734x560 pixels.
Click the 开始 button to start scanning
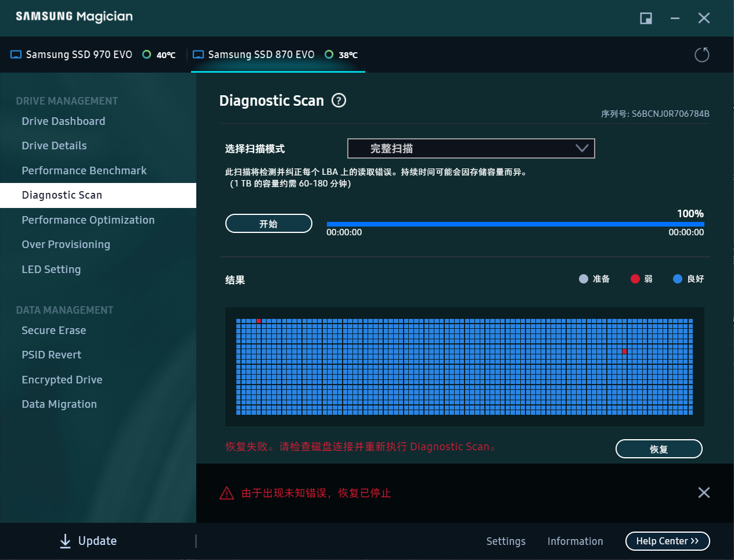(268, 223)
